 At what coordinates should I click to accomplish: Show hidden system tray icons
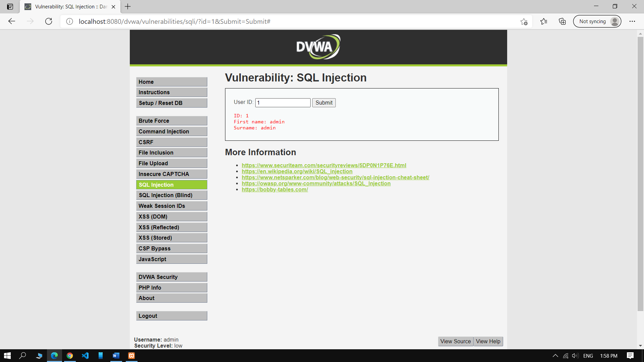555,356
